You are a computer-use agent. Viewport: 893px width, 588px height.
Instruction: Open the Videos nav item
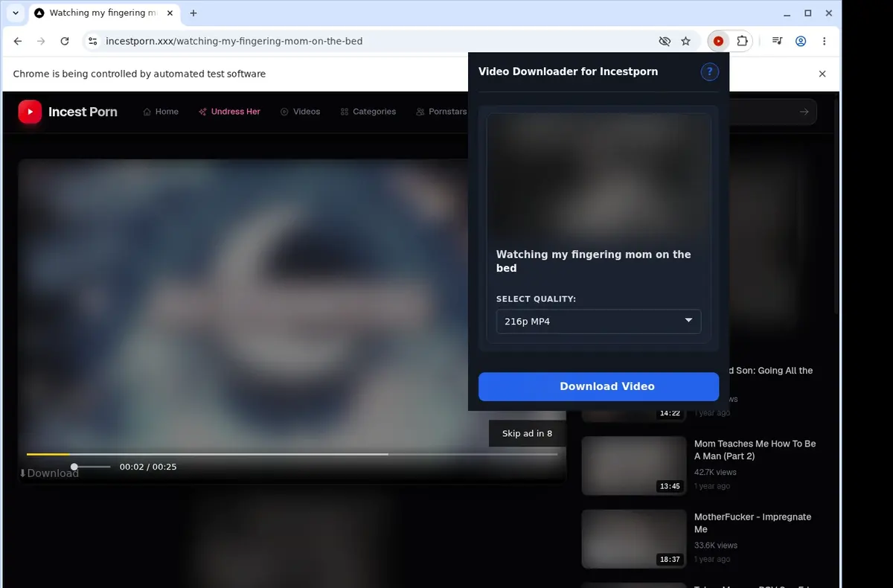[300, 112]
